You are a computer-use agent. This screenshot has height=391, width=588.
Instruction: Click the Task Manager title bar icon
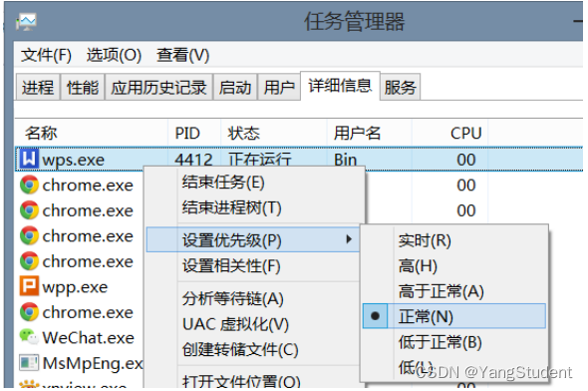tap(26, 22)
